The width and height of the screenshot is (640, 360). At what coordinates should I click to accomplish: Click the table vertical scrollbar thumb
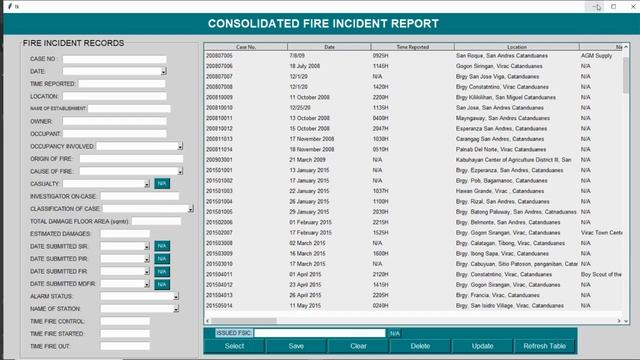pyautogui.click(x=626, y=75)
